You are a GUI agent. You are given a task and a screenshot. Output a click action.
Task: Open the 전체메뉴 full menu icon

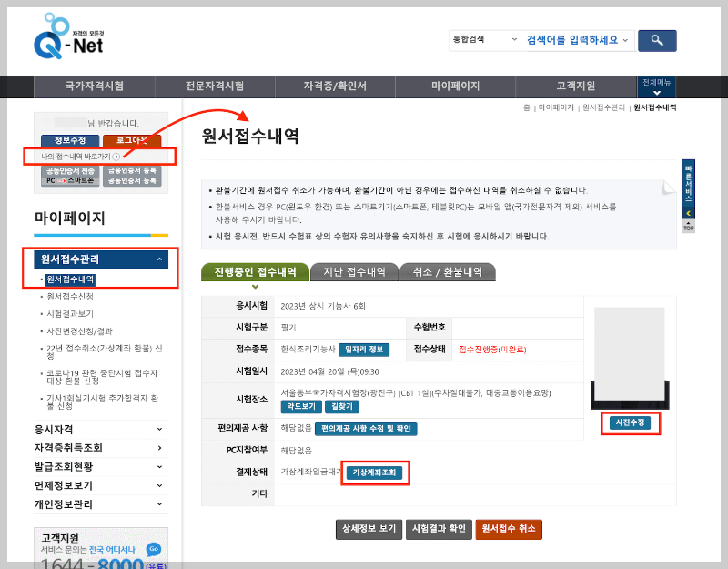click(x=655, y=86)
